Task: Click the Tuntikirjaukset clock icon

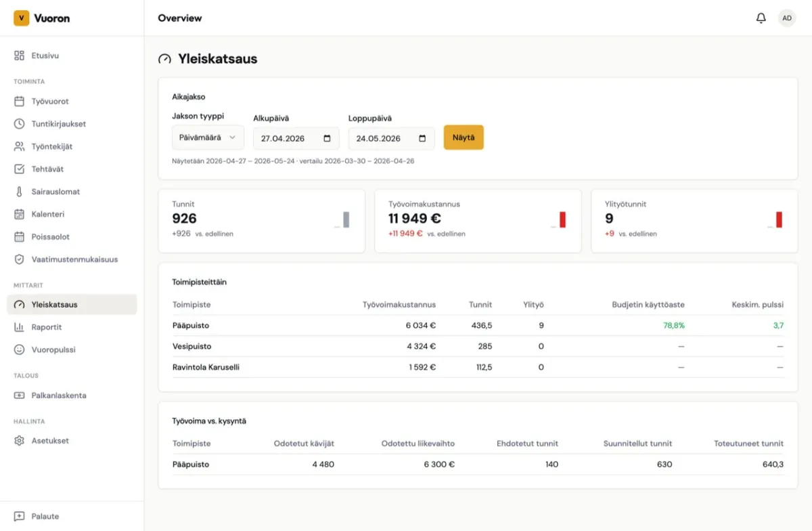Action: (19, 124)
